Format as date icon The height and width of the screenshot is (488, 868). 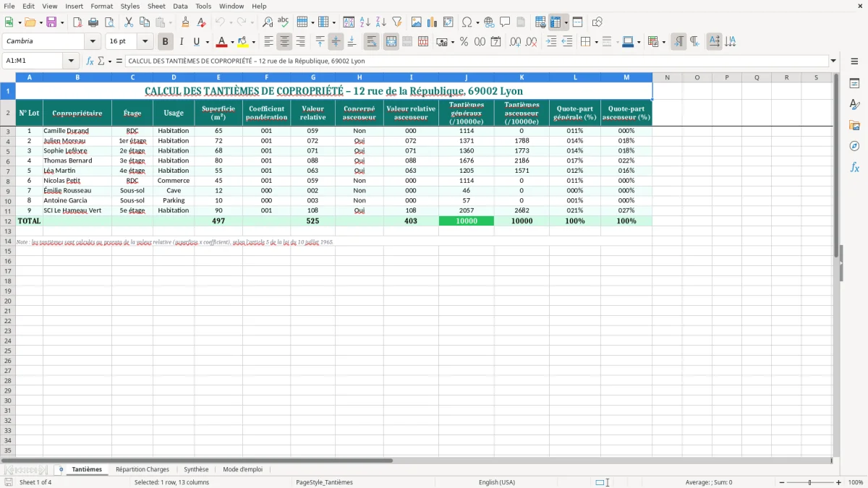(x=495, y=41)
